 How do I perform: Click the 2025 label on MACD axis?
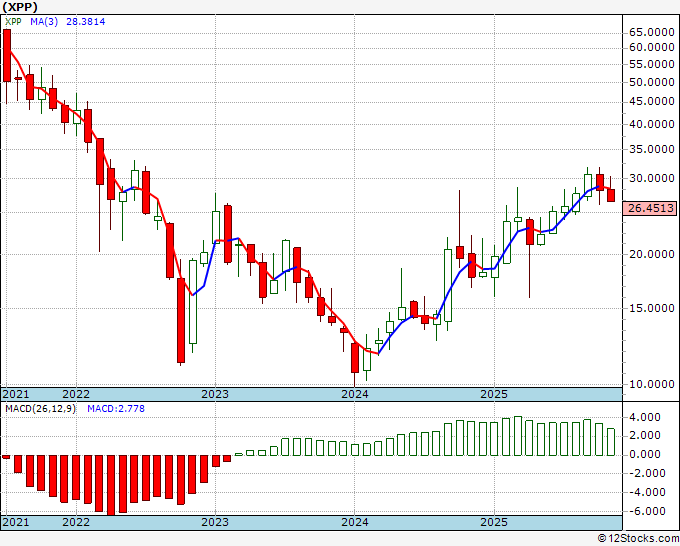(494, 522)
